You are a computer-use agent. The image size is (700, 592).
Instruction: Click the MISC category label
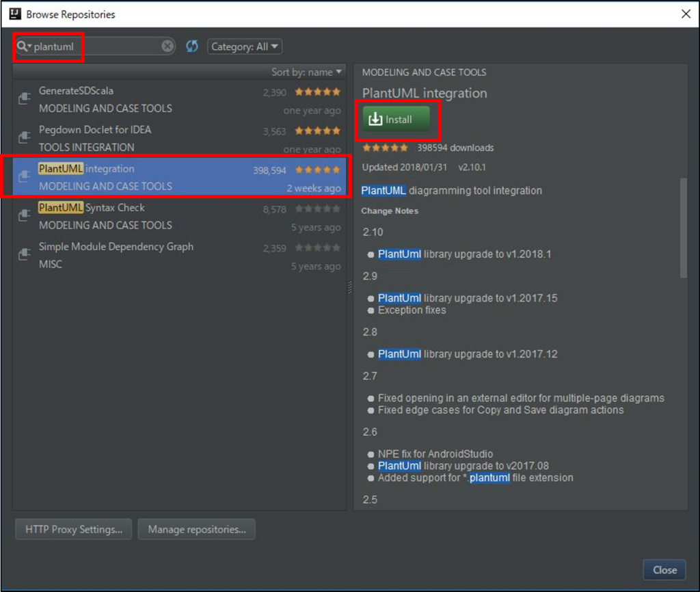pyautogui.click(x=51, y=265)
